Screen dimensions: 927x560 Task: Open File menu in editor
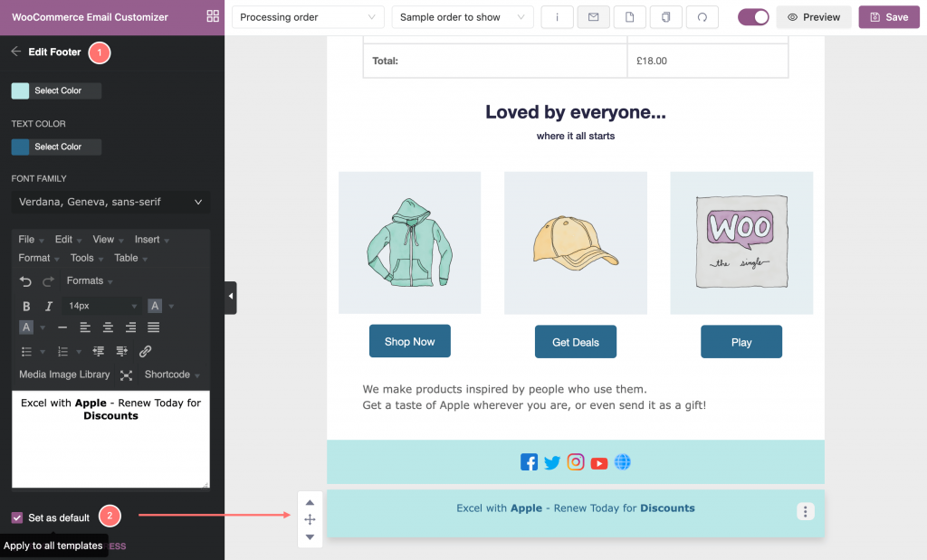(31, 239)
